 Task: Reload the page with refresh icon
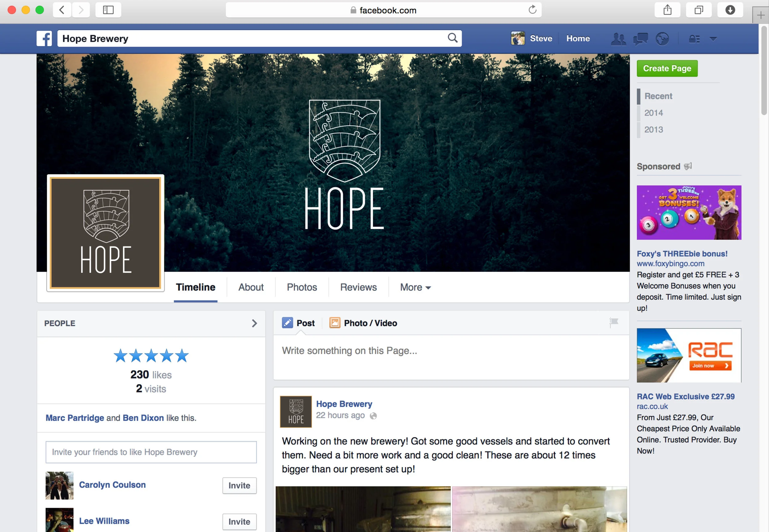point(532,10)
